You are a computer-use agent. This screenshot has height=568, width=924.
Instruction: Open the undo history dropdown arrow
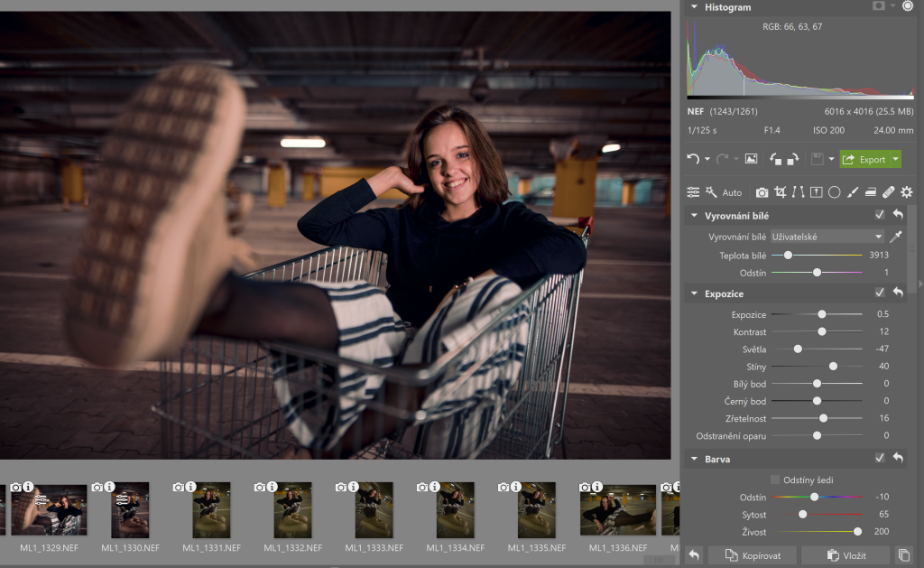click(x=707, y=159)
